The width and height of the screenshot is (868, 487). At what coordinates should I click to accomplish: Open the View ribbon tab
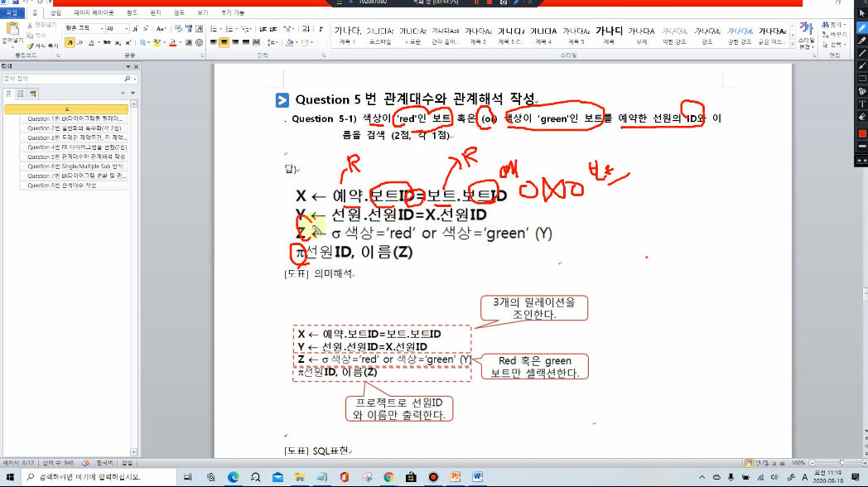point(203,12)
